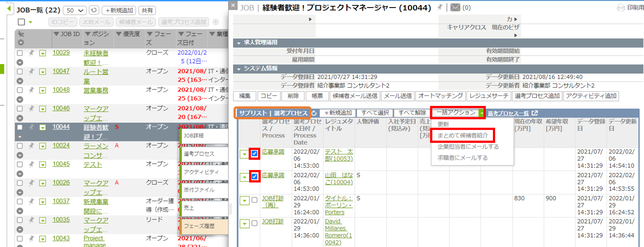The image size is (644, 247).
Task: Open JOB ID 10048 link
Action: point(61,90)
